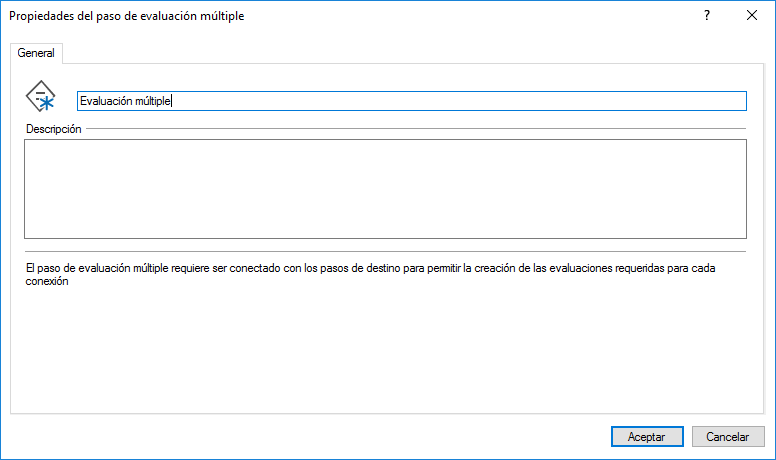The image size is (776, 460).
Task: Close the properties dialog with the X
Action: (x=752, y=15)
